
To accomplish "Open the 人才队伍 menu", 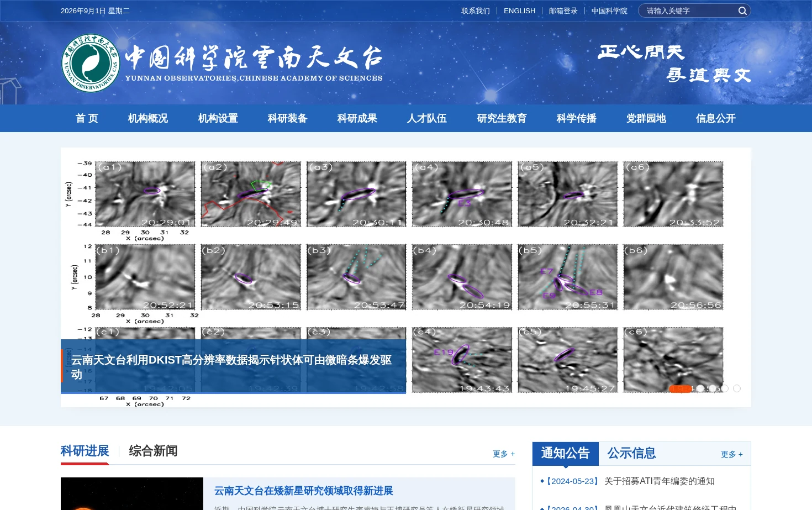I will 426,118.
